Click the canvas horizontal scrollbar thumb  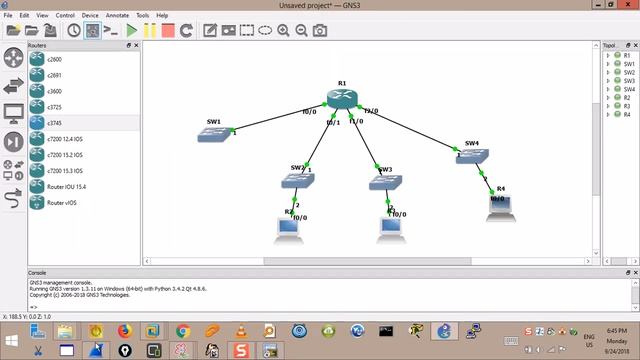367,261
